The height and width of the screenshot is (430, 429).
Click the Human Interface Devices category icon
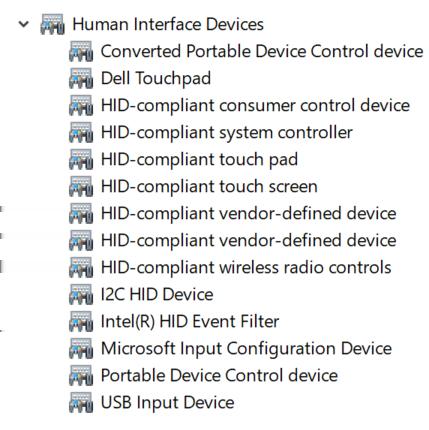pyautogui.click(x=52, y=24)
